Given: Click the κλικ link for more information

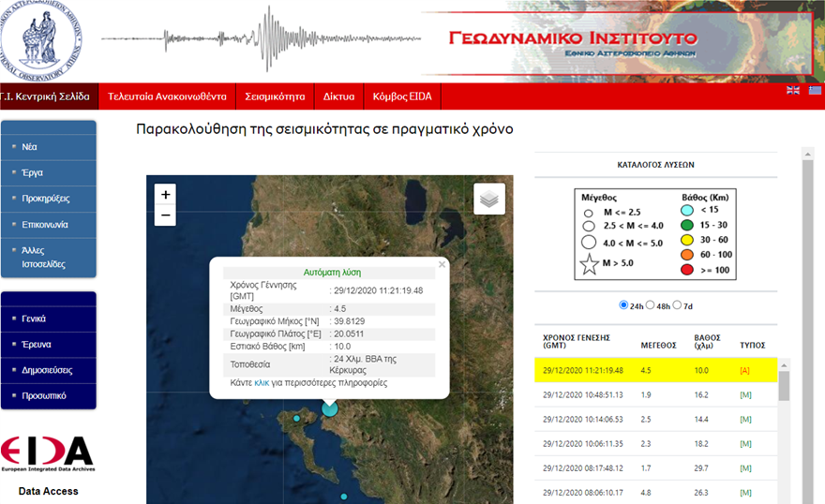Looking at the screenshot, I should [262, 383].
